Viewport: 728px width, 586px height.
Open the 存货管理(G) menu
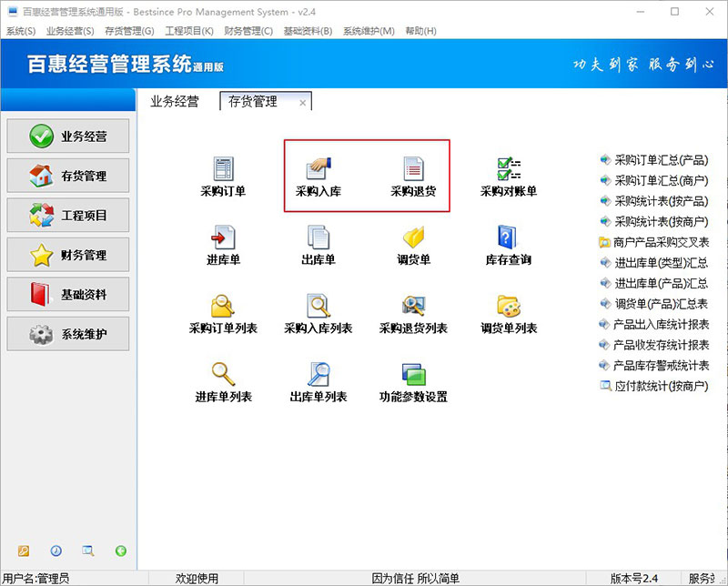pyautogui.click(x=129, y=31)
